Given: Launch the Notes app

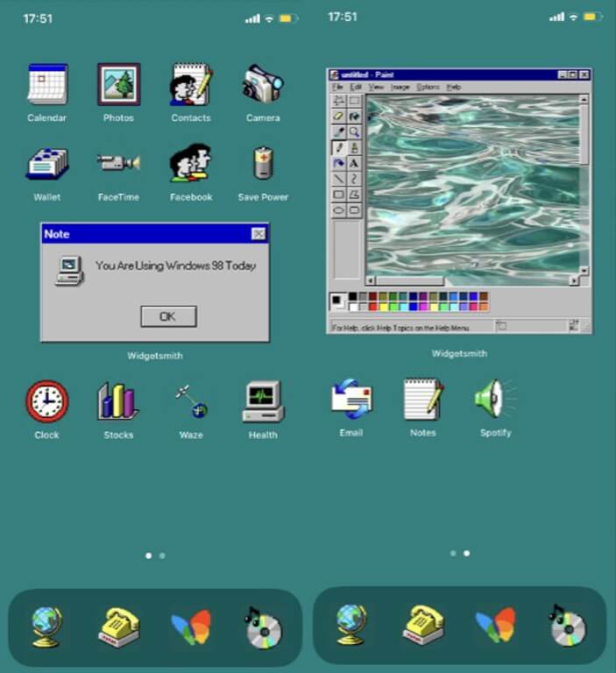Looking at the screenshot, I should (x=423, y=400).
